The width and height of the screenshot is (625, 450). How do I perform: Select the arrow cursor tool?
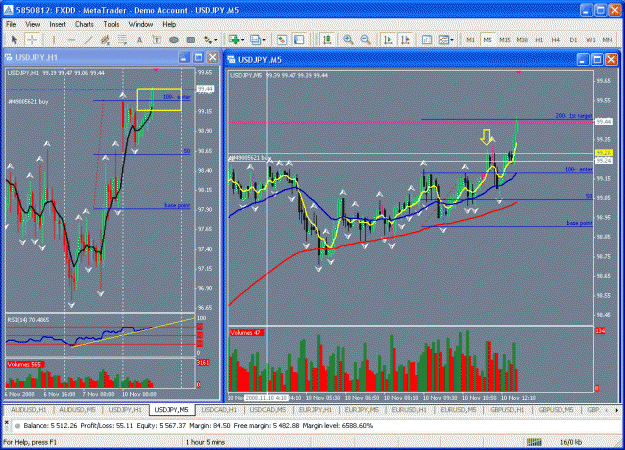(x=14, y=39)
